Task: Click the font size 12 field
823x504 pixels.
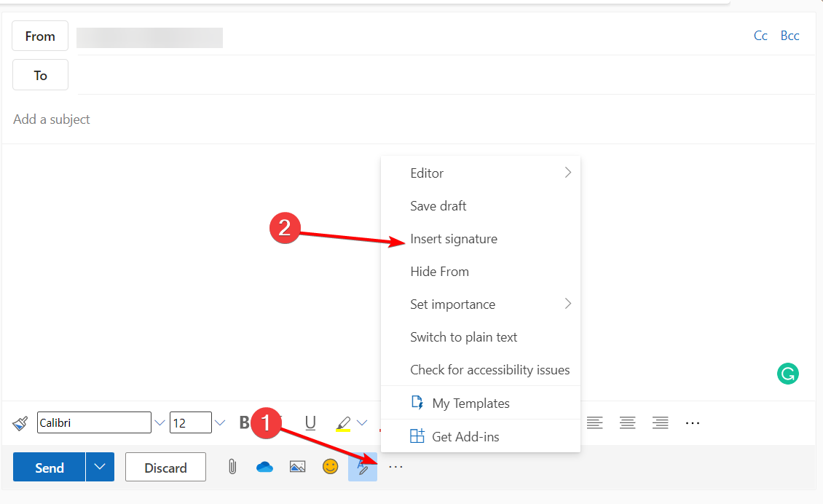Action: 191,422
